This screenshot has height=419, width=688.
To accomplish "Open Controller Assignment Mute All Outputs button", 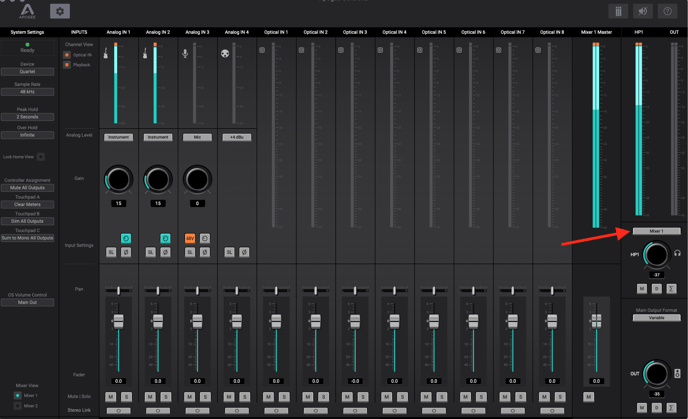I will (27, 188).
